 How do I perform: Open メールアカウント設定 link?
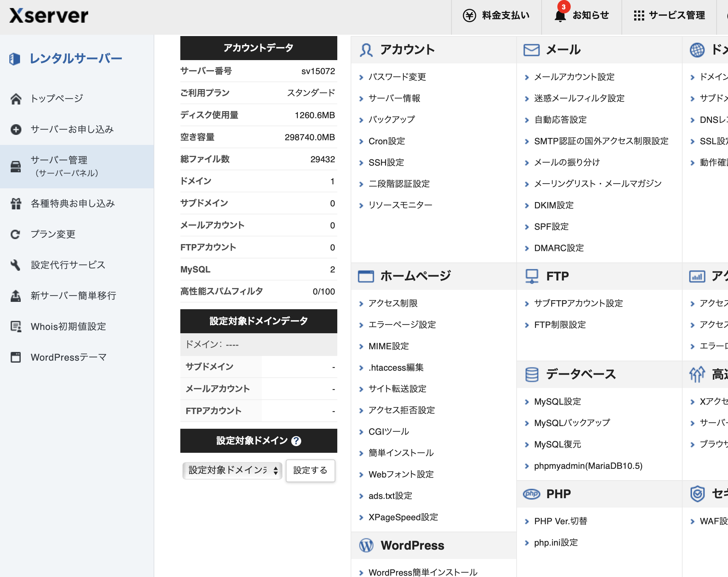[x=574, y=77]
